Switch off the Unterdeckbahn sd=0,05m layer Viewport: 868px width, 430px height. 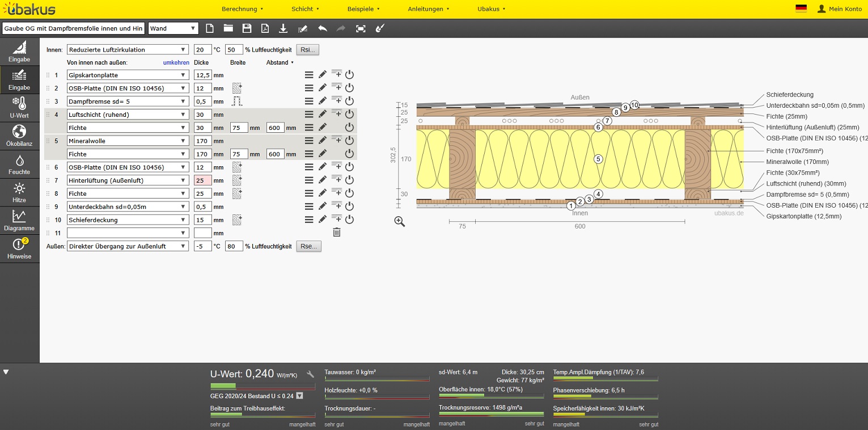click(x=349, y=206)
